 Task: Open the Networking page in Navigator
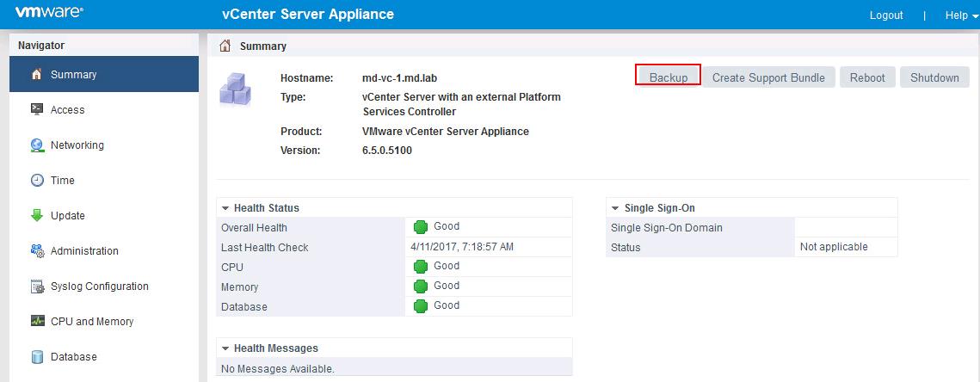click(x=77, y=145)
